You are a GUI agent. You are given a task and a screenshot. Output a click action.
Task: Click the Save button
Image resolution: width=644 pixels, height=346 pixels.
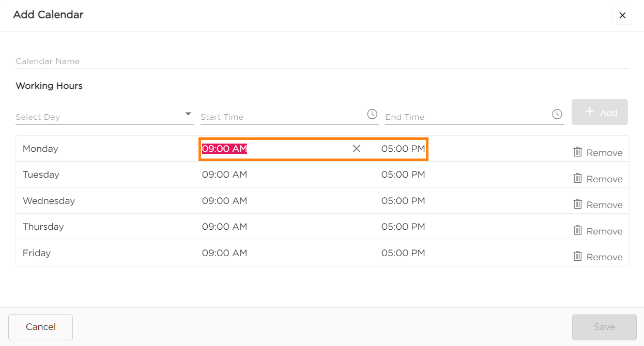coord(604,327)
